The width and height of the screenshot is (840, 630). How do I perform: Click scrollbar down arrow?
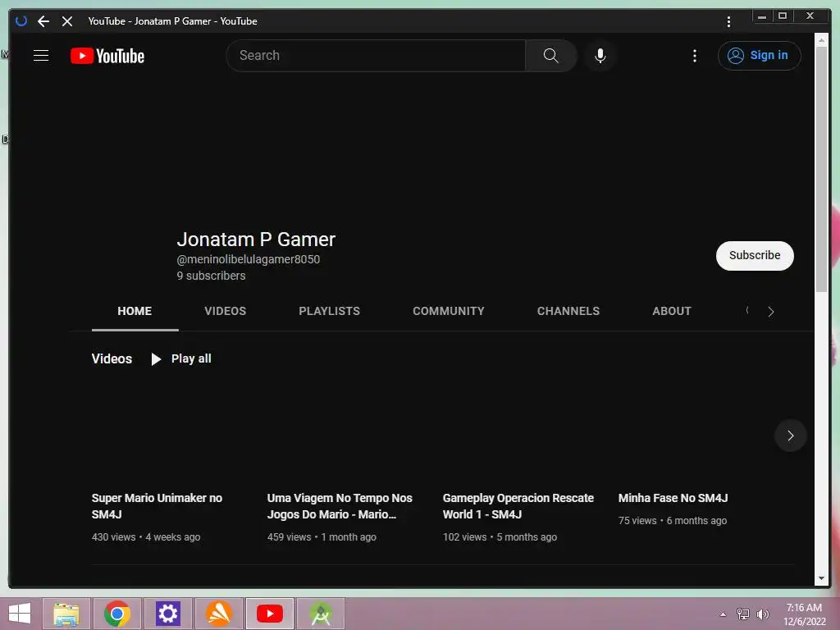click(x=821, y=578)
